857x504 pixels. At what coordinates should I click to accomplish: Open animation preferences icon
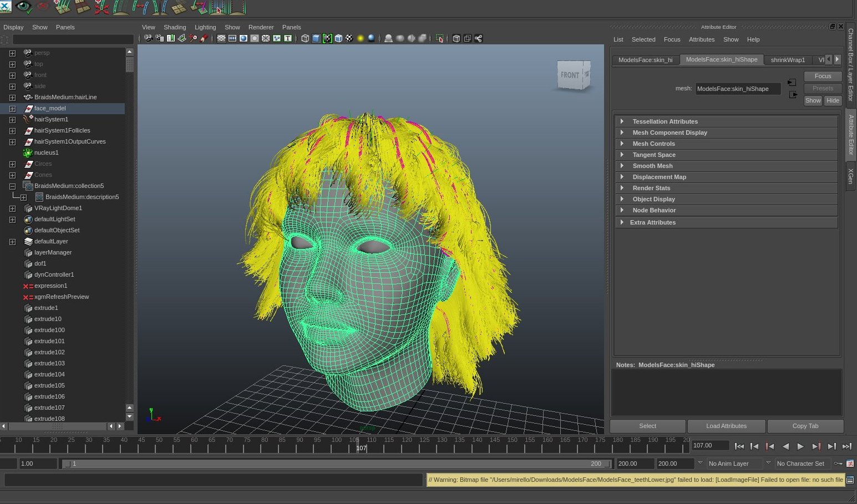pyautogui.click(x=850, y=464)
